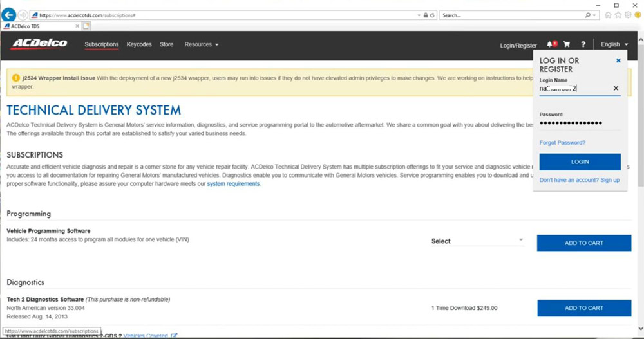Open the notifications bell icon

[550, 45]
